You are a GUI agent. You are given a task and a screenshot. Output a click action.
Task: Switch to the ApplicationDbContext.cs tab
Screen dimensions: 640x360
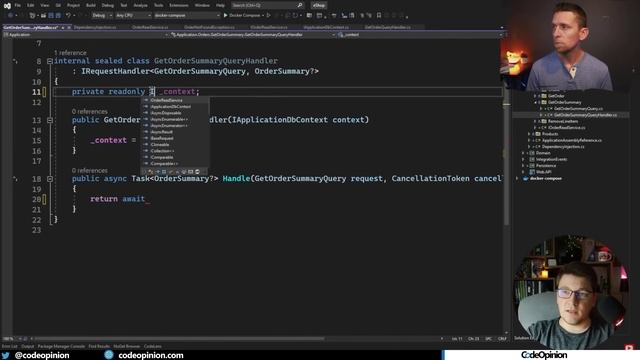click(326, 27)
